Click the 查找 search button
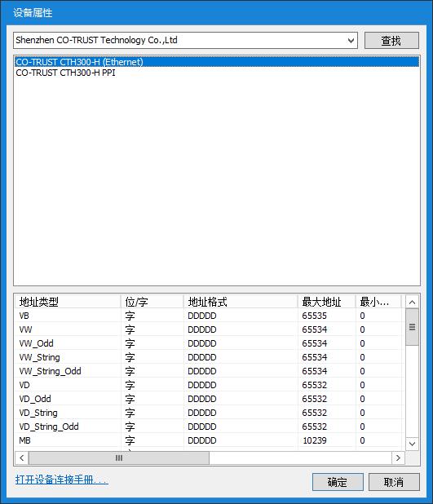This screenshot has height=504, width=433. pos(391,41)
